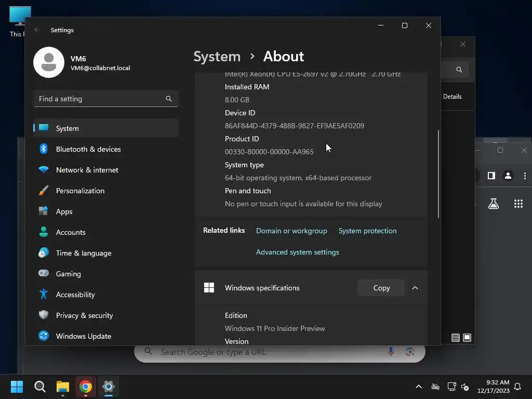Go to Network & internet settings
This screenshot has width=532, height=399.
(x=106, y=170)
